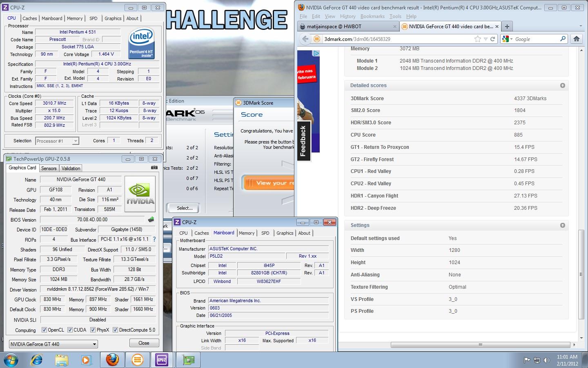588x368 pixels.
Task: Toggle the CUDA checkbox in GPU-Z
Action: 70,330
